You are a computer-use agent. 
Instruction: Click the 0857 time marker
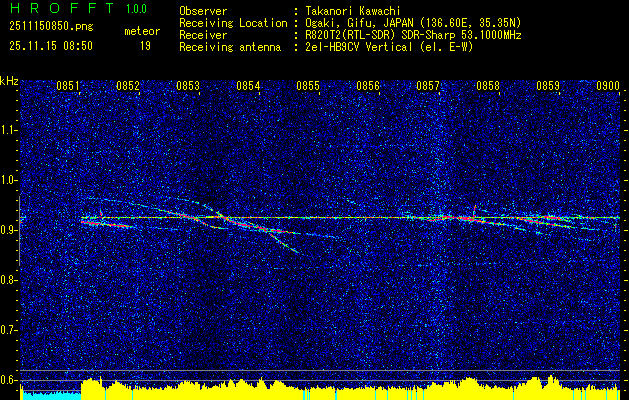(x=428, y=86)
